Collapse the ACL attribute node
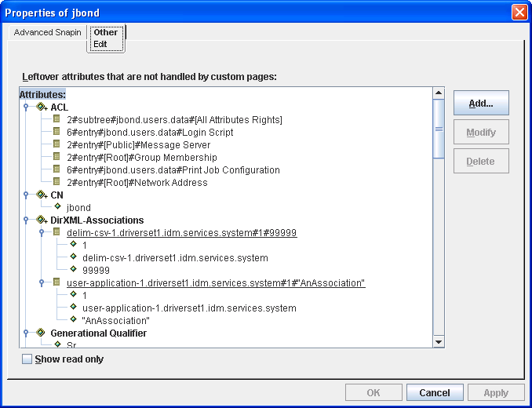Viewport: 532px width, 408px height. (26, 107)
